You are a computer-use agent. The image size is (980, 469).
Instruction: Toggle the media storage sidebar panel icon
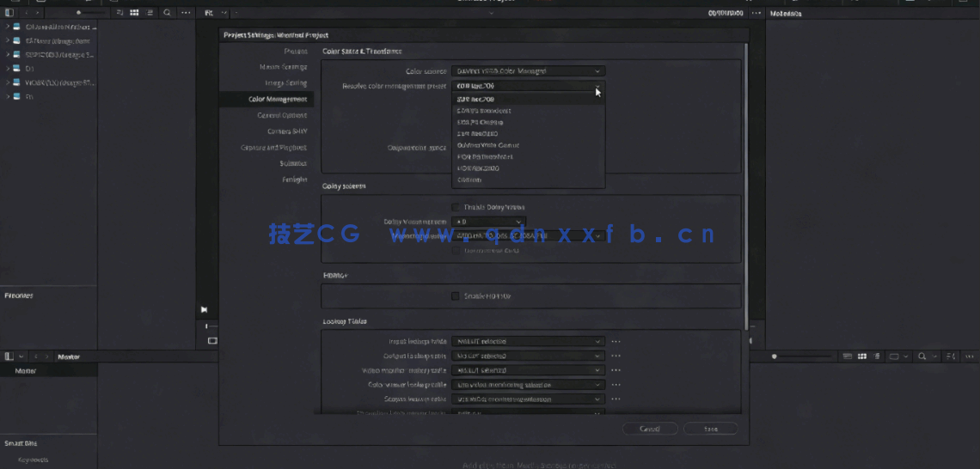point(9,13)
